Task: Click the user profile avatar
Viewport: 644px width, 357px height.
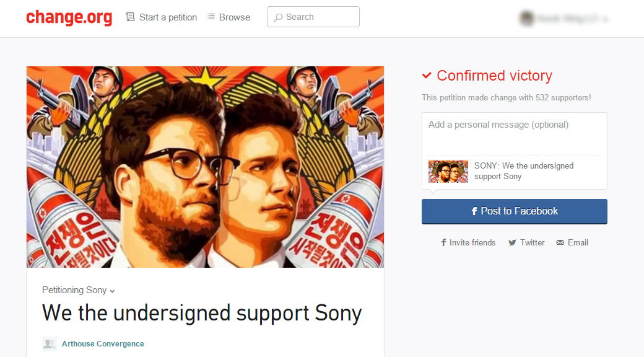Action: coord(527,19)
